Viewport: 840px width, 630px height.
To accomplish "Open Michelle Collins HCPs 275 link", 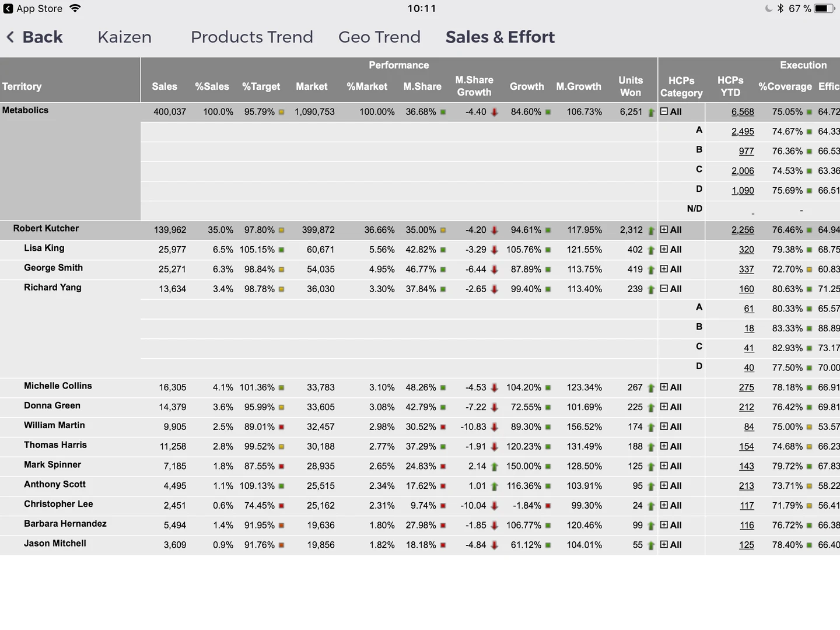I will click(x=746, y=388).
